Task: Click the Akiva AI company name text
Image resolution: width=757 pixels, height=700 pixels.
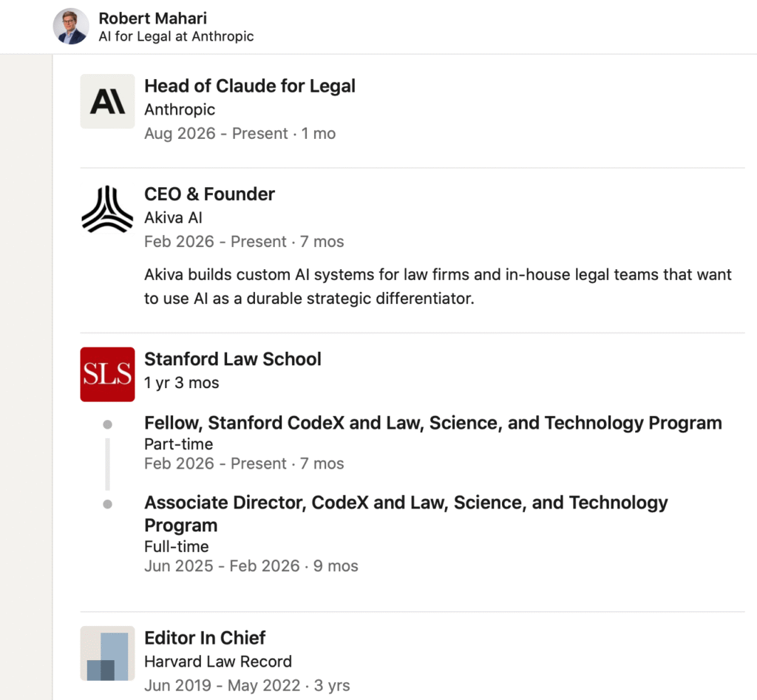Action: coord(173,218)
